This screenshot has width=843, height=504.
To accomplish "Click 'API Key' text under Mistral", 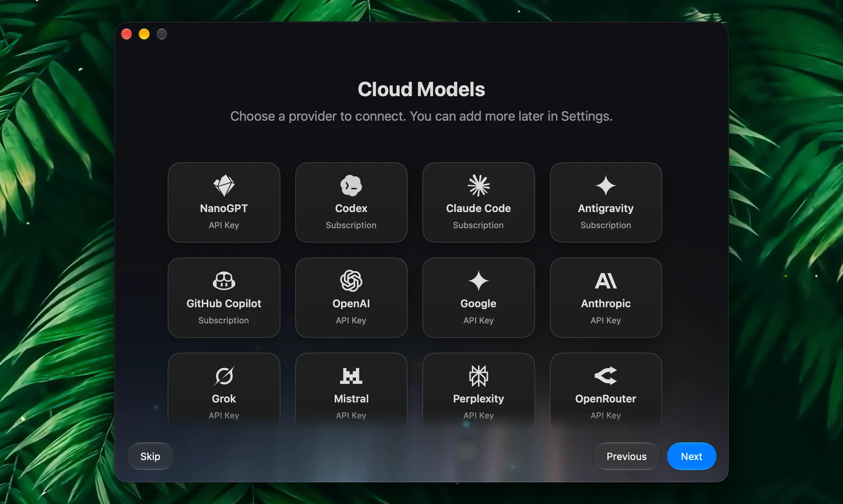I will coord(351,416).
